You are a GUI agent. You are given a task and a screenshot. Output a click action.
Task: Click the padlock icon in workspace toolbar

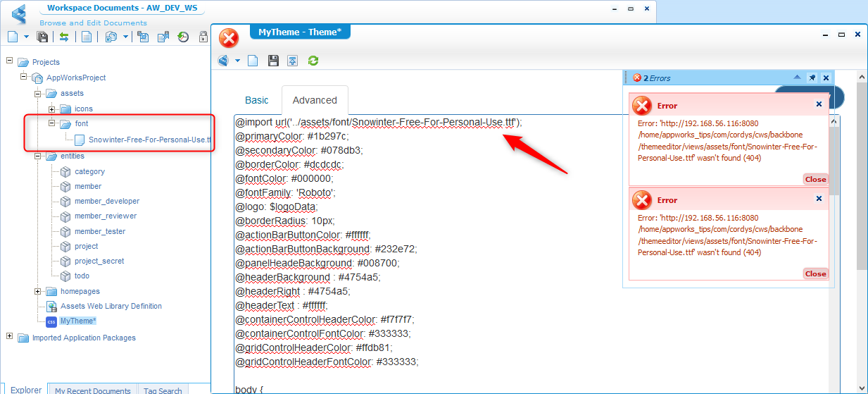pyautogui.click(x=203, y=37)
